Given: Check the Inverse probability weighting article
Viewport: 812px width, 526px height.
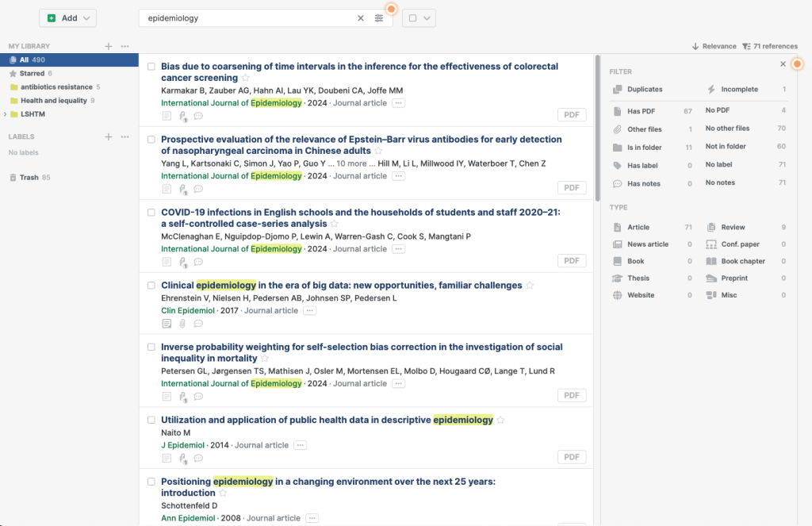Looking at the screenshot, I should [151, 347].
